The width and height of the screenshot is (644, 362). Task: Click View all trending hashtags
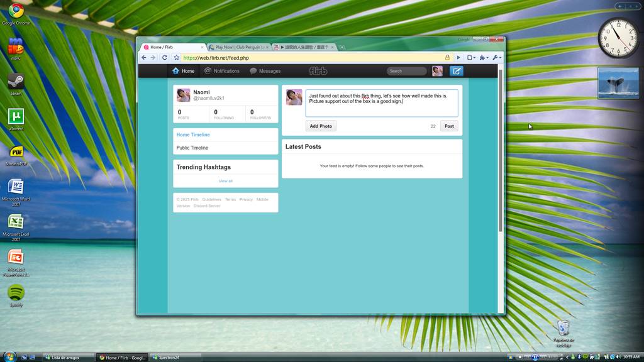(x=226, y=181)
